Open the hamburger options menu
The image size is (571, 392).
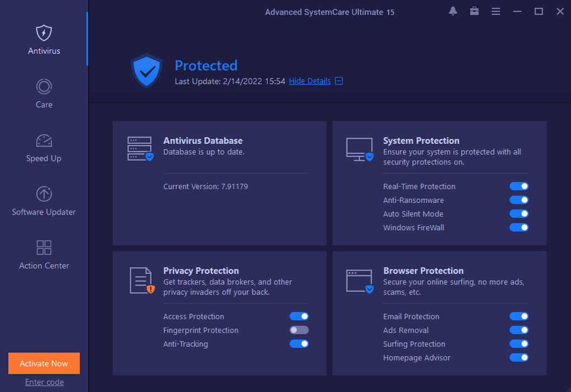pos(495,11)
